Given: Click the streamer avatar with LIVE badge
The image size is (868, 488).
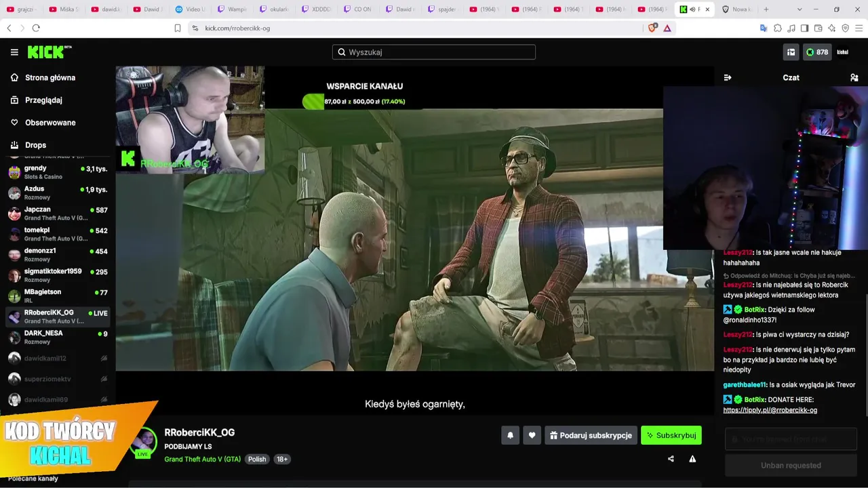Looking at the screenshot, I should click(x=144, y=443).
